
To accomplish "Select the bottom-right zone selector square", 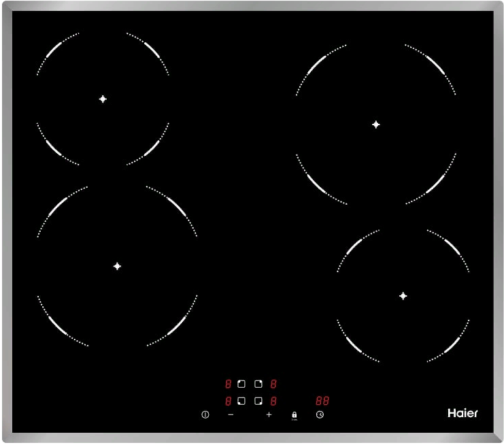I will [x=258, y=401].
